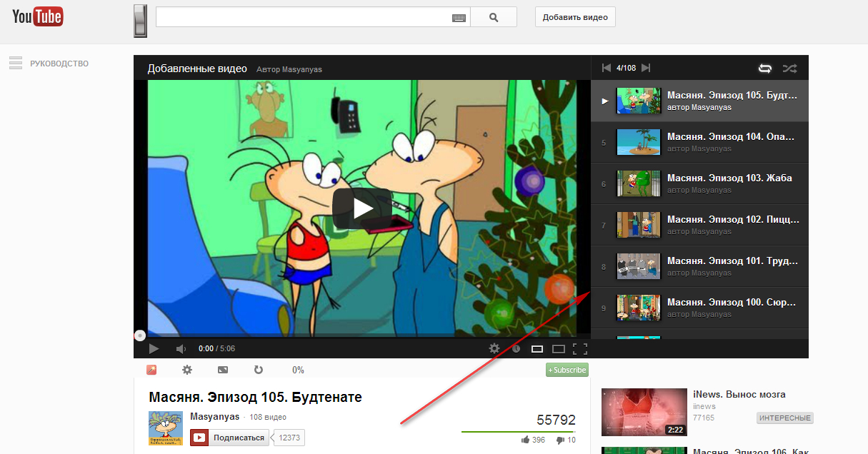Click the Watch Later clock icon
This screenshot has height=454, width=868.
517,348
